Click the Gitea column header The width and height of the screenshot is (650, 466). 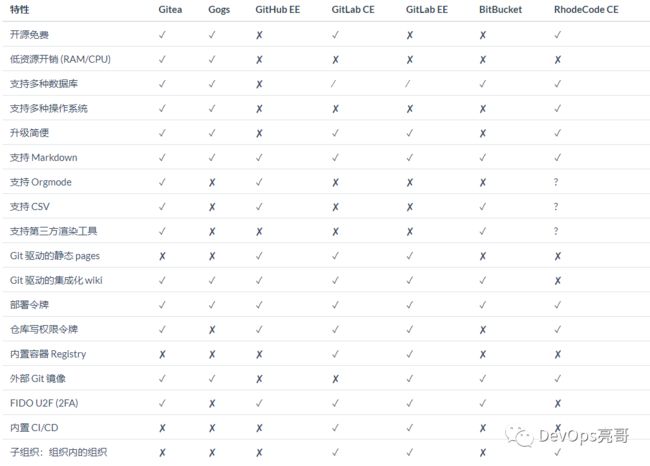(170, 10)
